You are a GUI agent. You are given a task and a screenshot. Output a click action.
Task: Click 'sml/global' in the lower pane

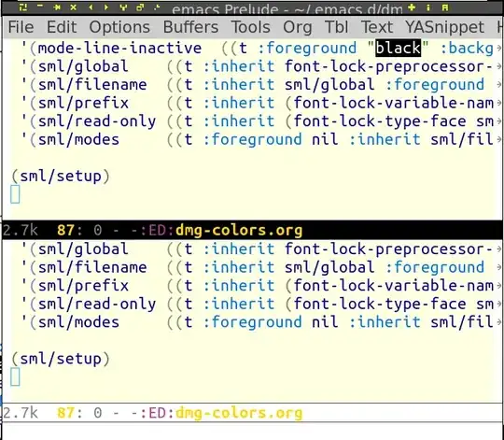(83, 249)
